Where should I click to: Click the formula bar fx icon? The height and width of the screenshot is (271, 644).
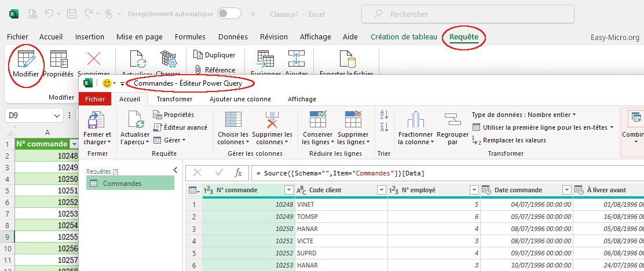[x=239, y=173]
